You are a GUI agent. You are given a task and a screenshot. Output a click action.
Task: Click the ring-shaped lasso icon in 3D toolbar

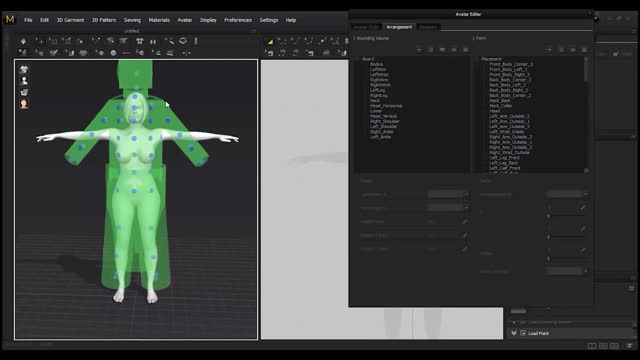(x=183, y=40)
